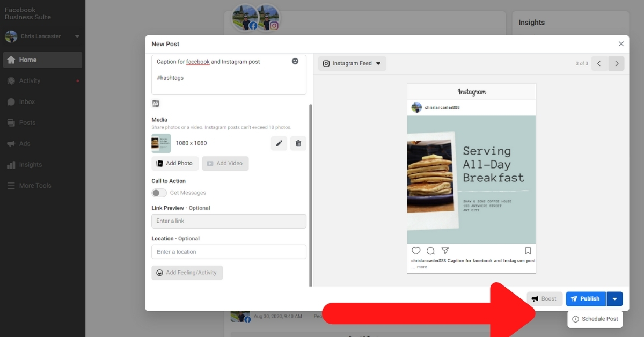The height and width of the screenshot is (337, 644).
Task: Click the Aa text background icon
Action: pos(156,104)
